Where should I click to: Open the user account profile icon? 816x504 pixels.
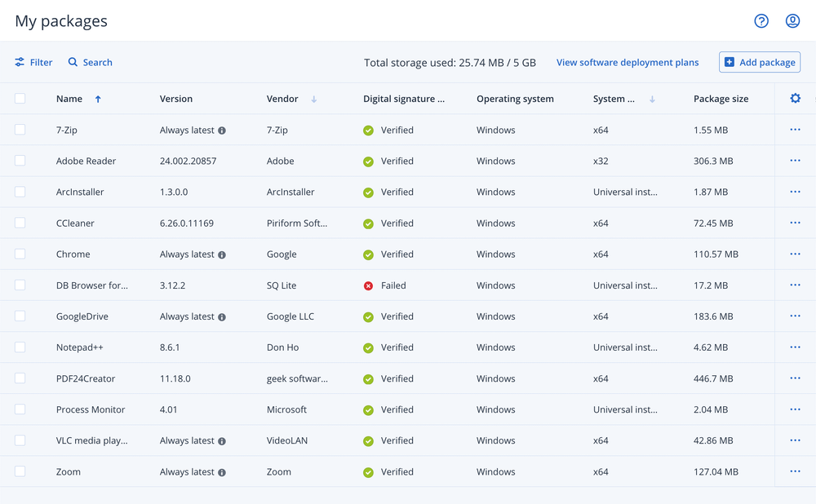tap(792, 21)
